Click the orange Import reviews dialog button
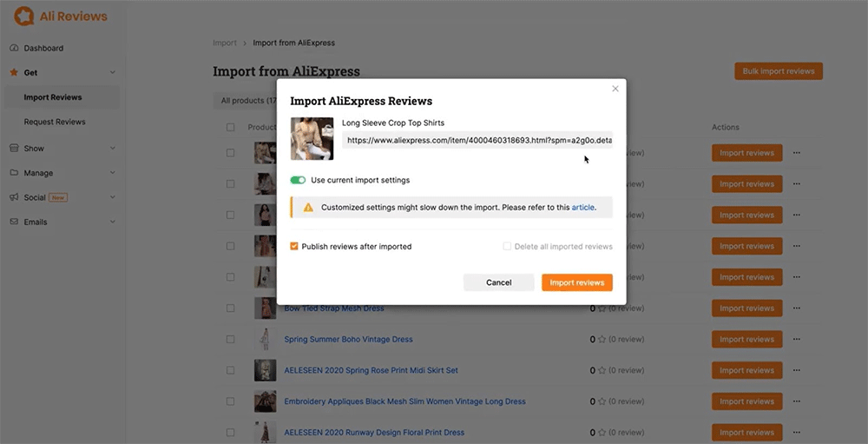Image resolution: width=868 pixels, height=444 pixels. 577,282
